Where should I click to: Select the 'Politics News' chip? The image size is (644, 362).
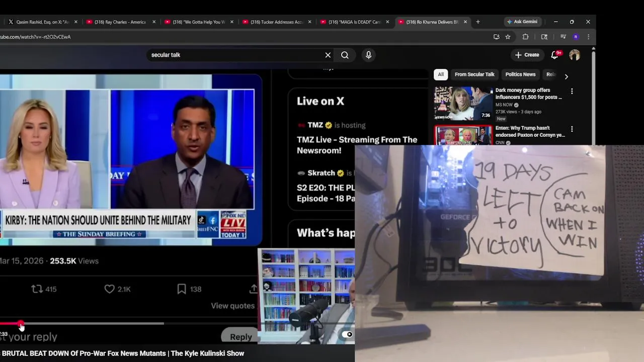pyautogui.click(x=520, y=74)
